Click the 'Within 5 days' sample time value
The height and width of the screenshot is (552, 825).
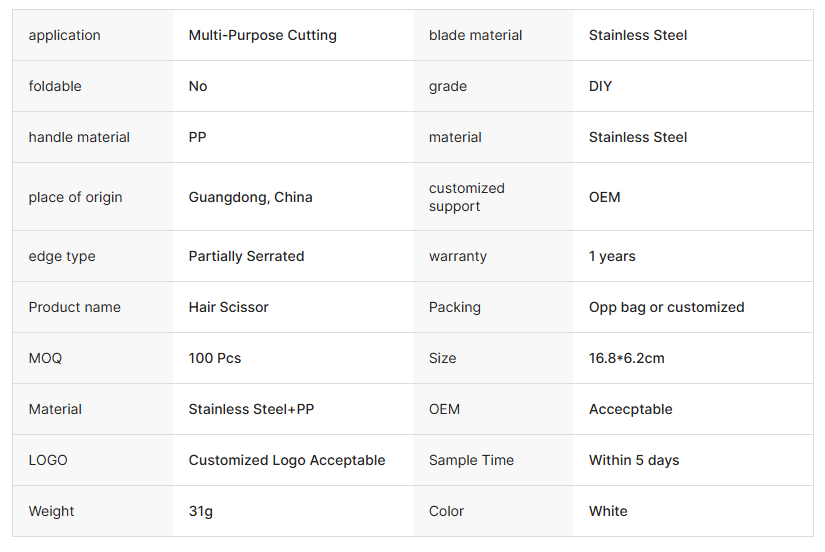[x=633, y=460]
